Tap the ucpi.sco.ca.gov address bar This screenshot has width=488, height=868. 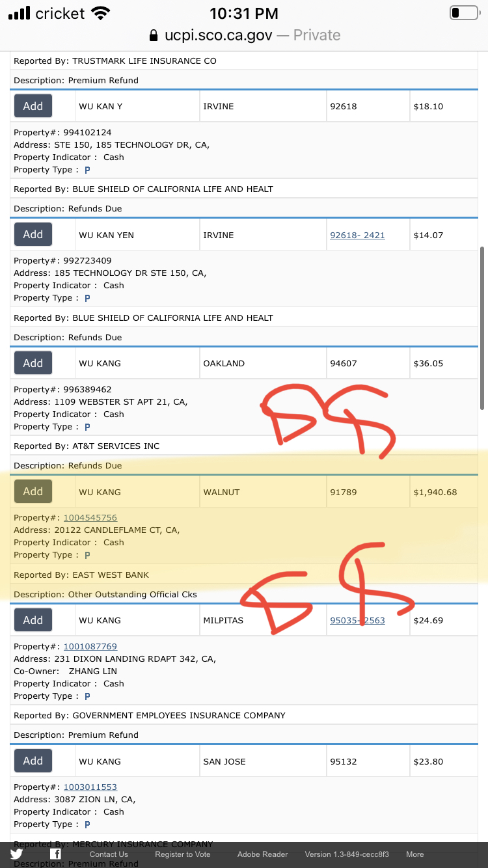click(244, 35)
